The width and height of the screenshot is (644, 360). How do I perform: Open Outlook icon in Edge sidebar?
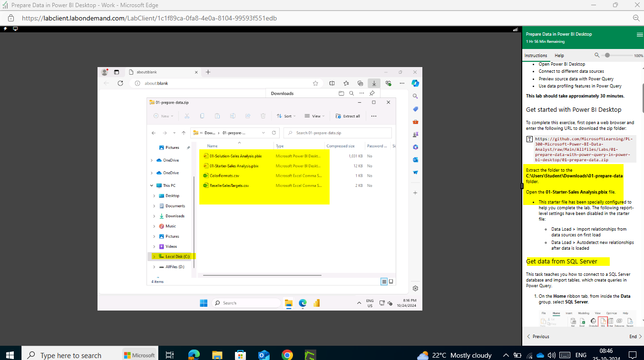click(415, 159)
